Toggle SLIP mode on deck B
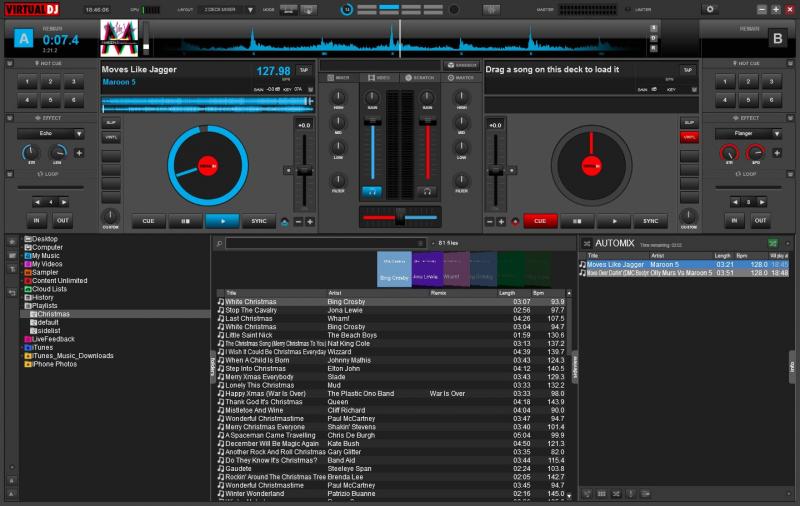Screen dimensions: 800x506 point(689,123)
